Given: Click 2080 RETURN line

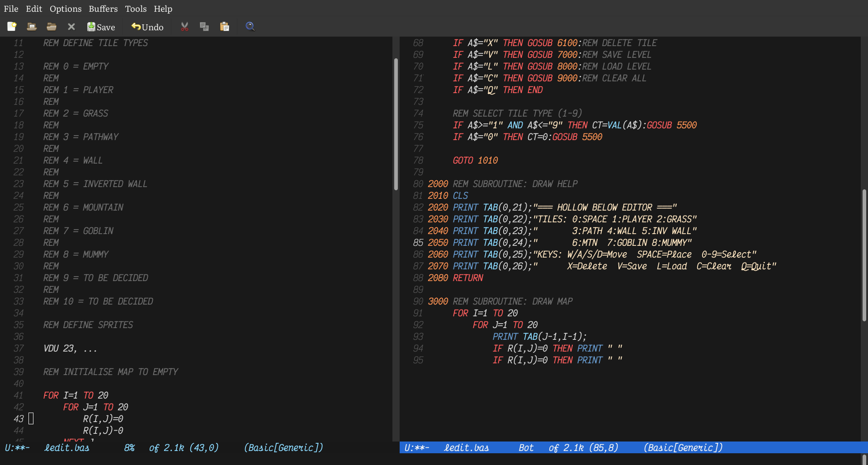Looking at the screenshot, I should tap(456, 278).
